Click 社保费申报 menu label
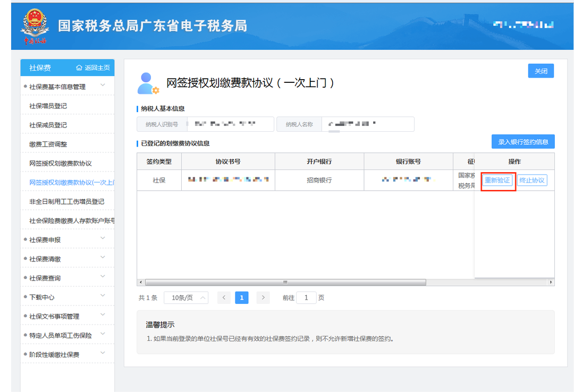The image size is (574, 392). point(45,240)
